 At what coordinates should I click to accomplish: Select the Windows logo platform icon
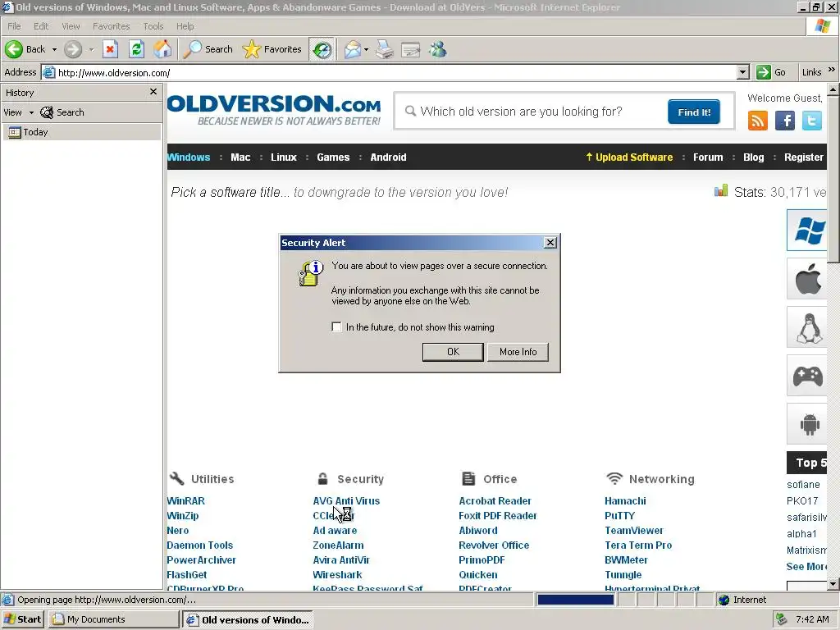pos(807,231)
